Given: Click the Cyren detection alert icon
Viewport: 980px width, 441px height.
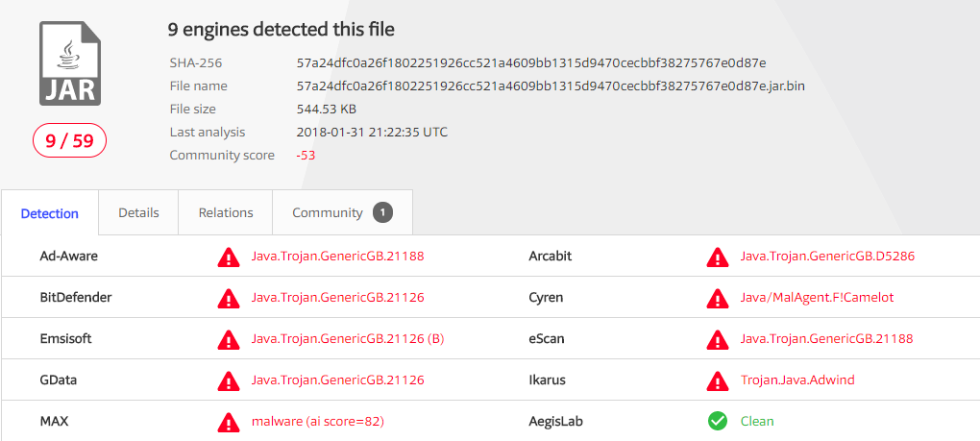Looking at the screenshot, I should pos(718,298).
